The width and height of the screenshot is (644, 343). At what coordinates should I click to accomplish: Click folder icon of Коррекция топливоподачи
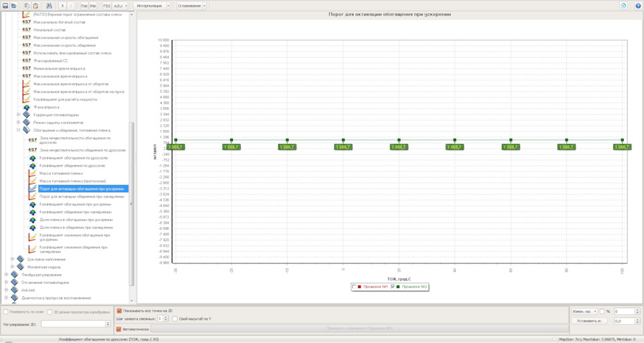pyautogui.click(x=26, y=115)
